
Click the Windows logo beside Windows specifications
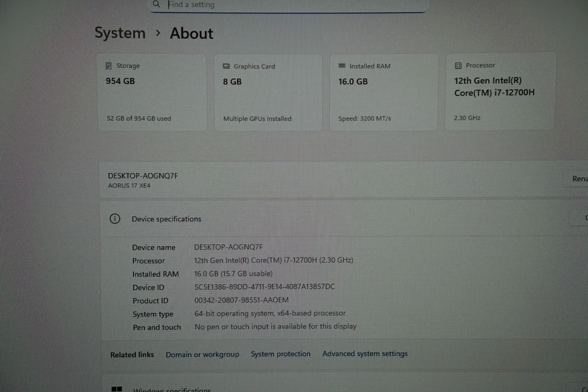(117, 389)
